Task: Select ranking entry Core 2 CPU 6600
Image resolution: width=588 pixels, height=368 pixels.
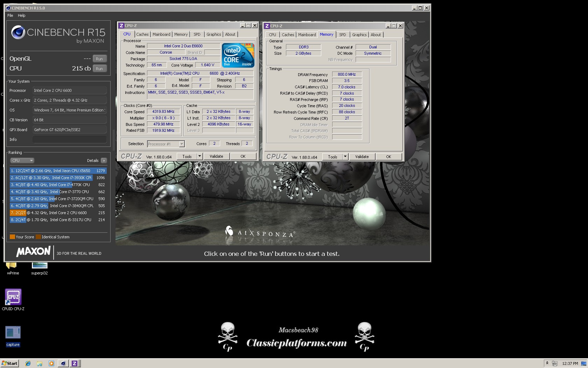Action: (58, 213)
